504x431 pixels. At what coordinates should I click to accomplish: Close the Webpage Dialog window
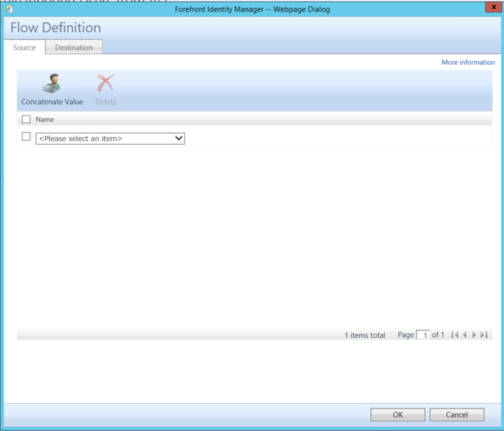point(493,7)
